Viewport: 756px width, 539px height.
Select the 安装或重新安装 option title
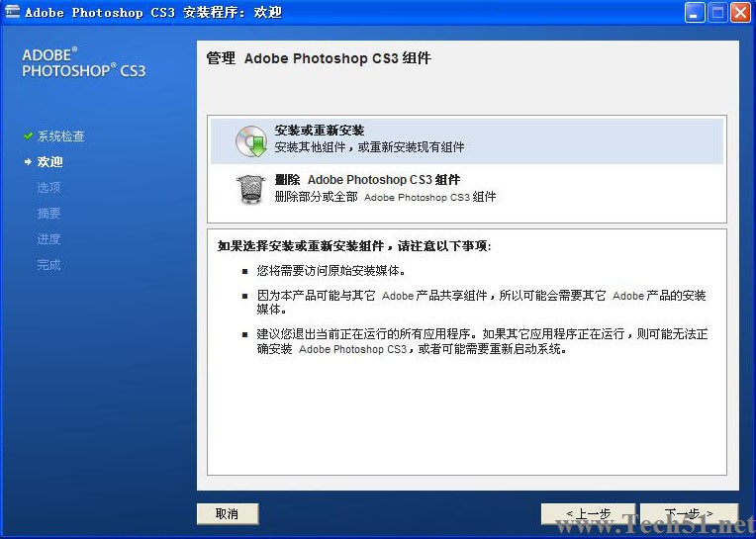point(320,131)
